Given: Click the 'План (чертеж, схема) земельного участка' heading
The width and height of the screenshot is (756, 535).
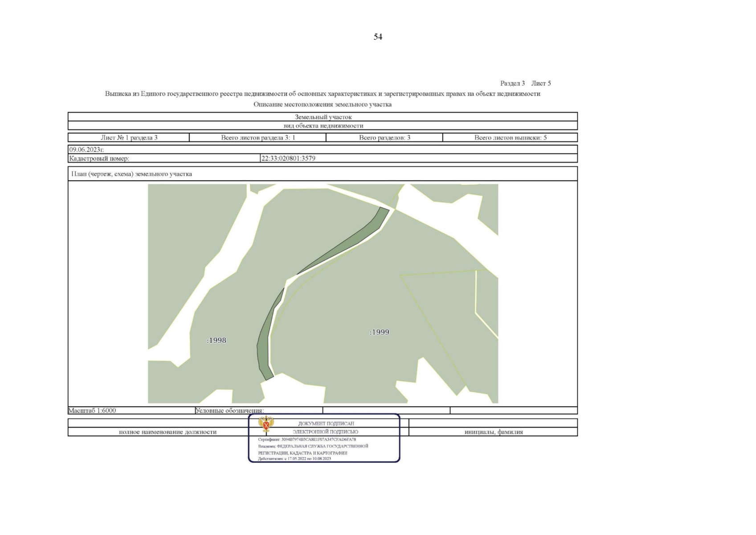Looking at the screenshot, I should [x=131, y=174].
